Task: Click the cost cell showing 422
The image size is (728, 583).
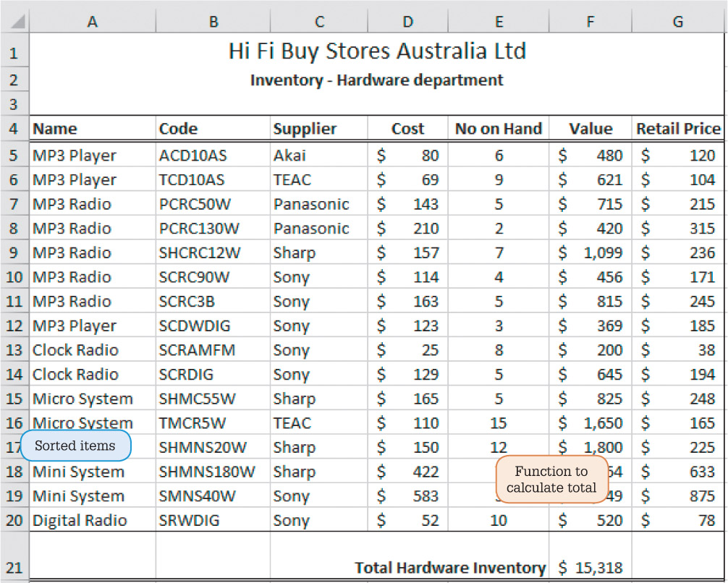Action: tap(407, 472)
